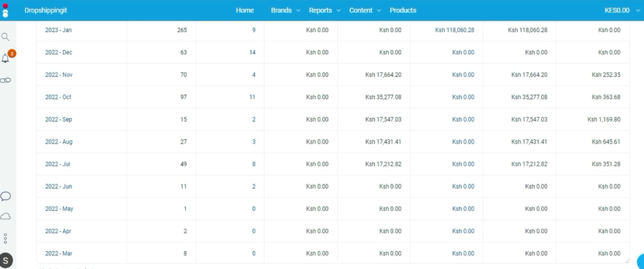This screenshot has width=644, height=269.
Task: Select the first Ksh 17,664.20 cell in Nov row
Action: [x=383, y=75]
